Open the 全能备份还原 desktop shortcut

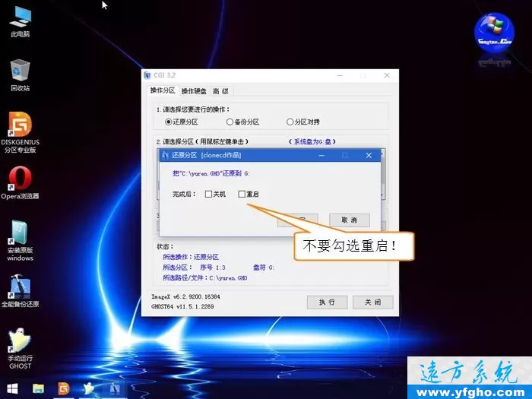coord(20,291)
